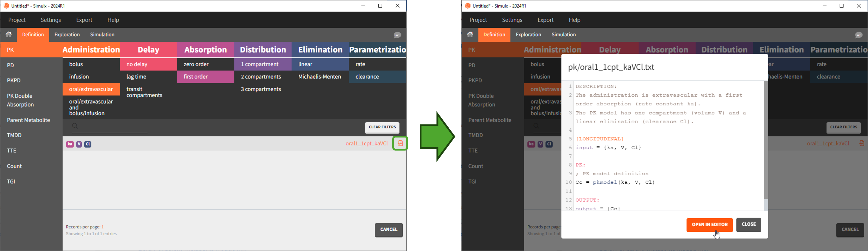Open the chat bubble icon in left window
Viewport: 868px width, 251px height.
[397, 35]
